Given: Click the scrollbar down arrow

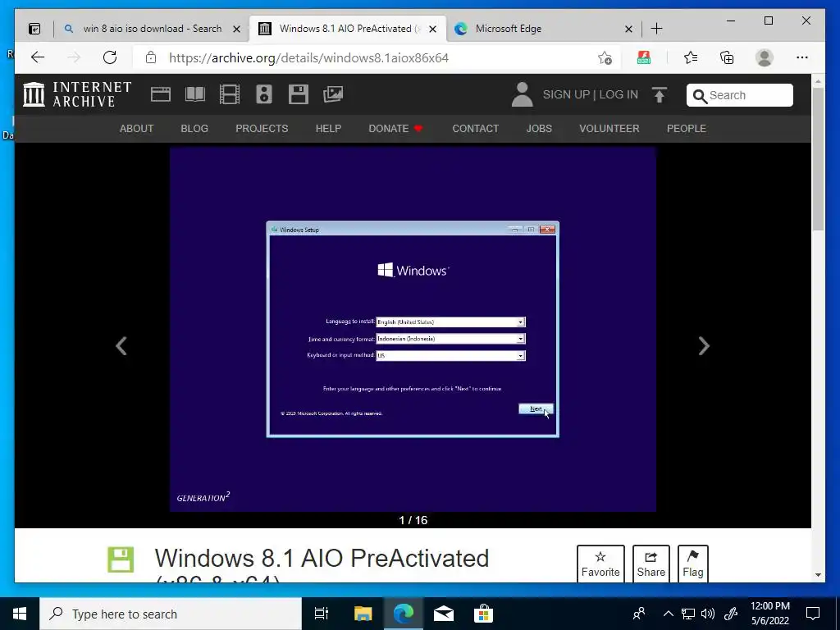Looking at the screenshot, I should pyautogui.click(x=818, y=575).
